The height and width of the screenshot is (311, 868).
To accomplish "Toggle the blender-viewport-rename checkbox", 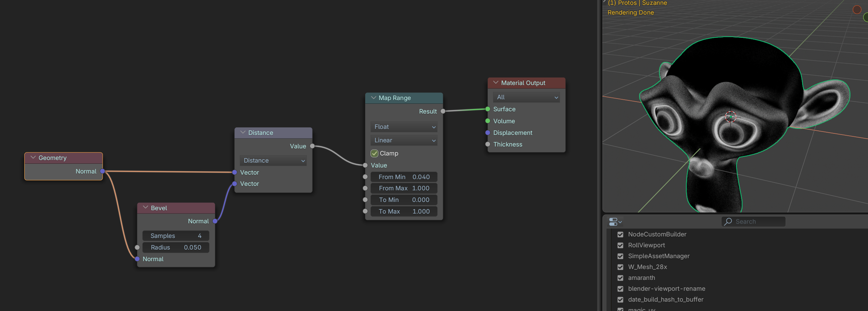I will click(620, 289).
